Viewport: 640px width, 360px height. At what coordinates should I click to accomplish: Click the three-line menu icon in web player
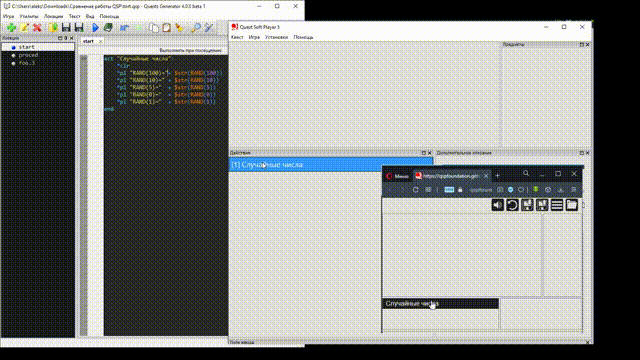point(557,205)
